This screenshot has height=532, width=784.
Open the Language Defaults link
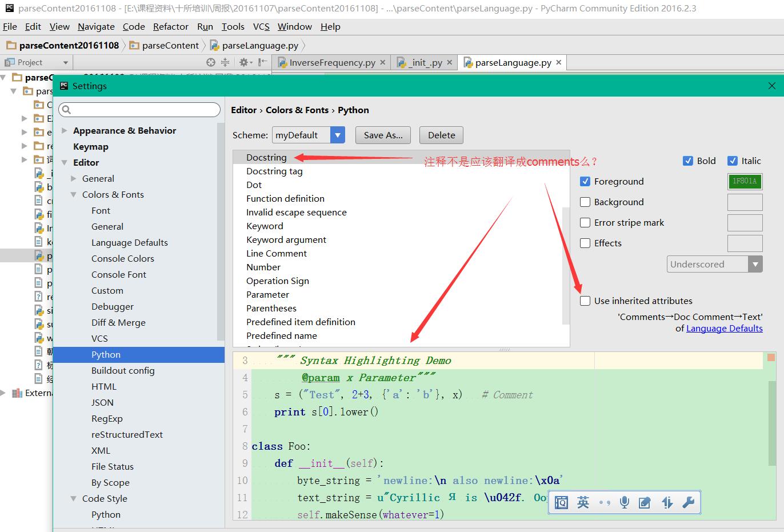(724, 329)
